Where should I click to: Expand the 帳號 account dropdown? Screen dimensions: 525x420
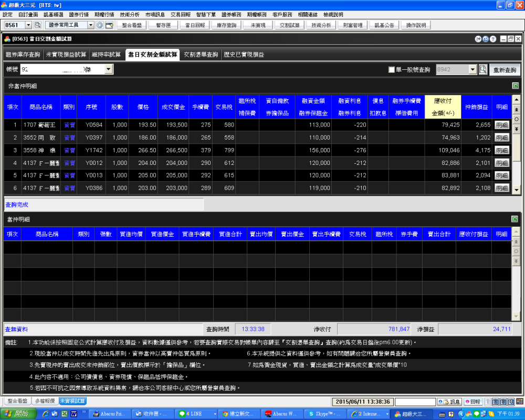[109, 69]
